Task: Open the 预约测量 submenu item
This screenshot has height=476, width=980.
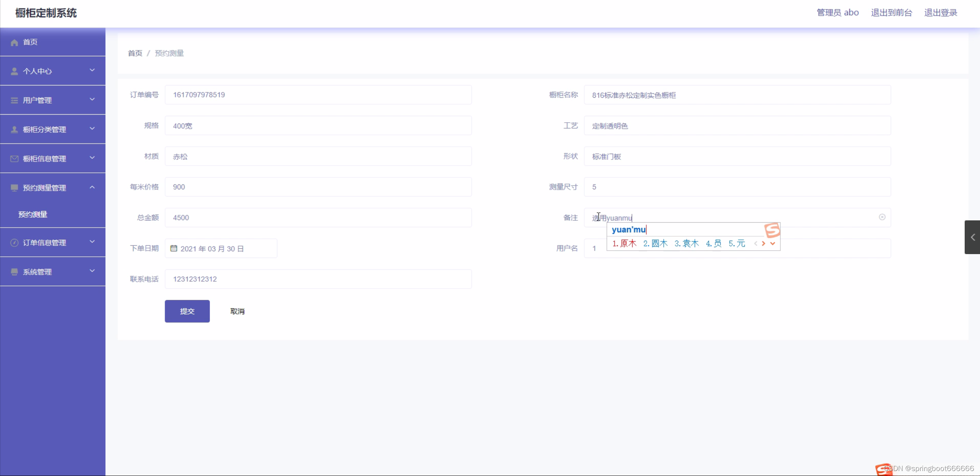Action: [33, 215]
